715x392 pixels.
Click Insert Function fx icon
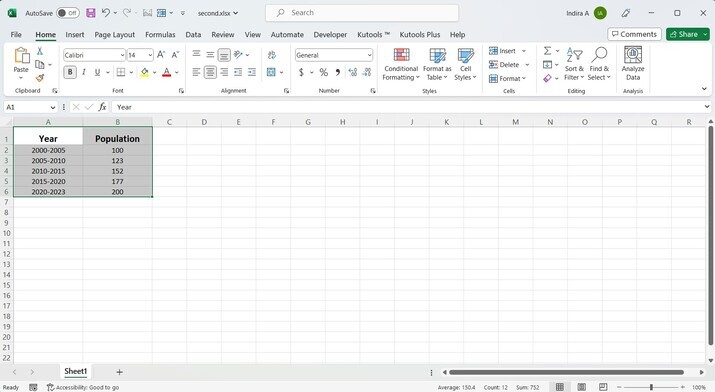(x=103, y=107)
